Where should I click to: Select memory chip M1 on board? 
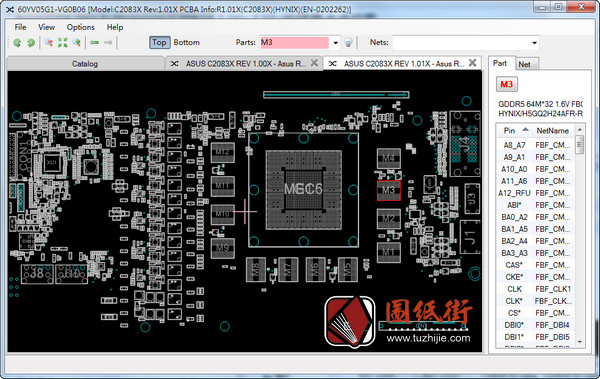[x=388, y=252]
